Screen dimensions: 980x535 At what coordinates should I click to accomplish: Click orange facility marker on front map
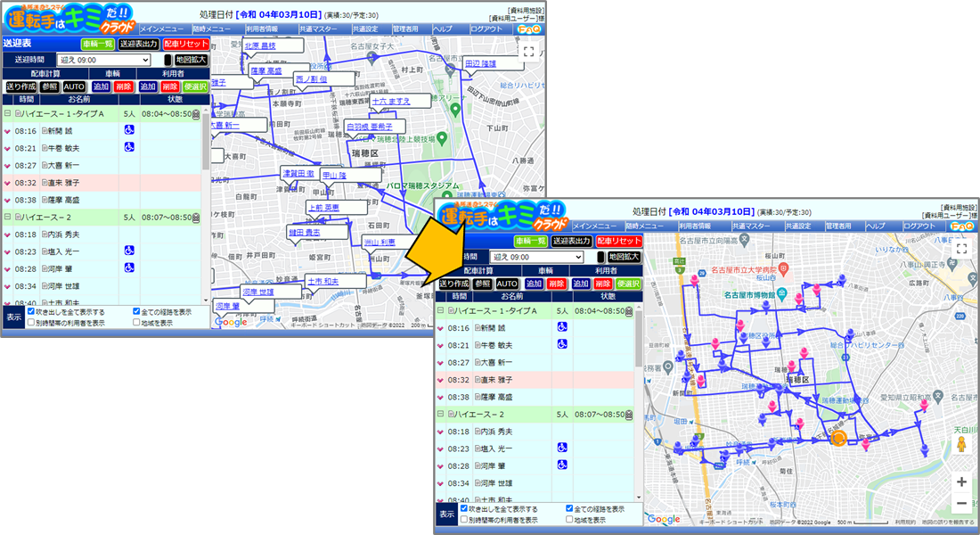click(x=838, y=438)
